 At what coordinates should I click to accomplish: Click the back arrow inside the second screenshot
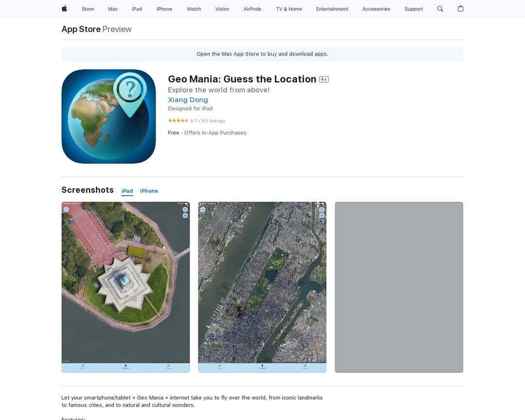pos(203,209)
